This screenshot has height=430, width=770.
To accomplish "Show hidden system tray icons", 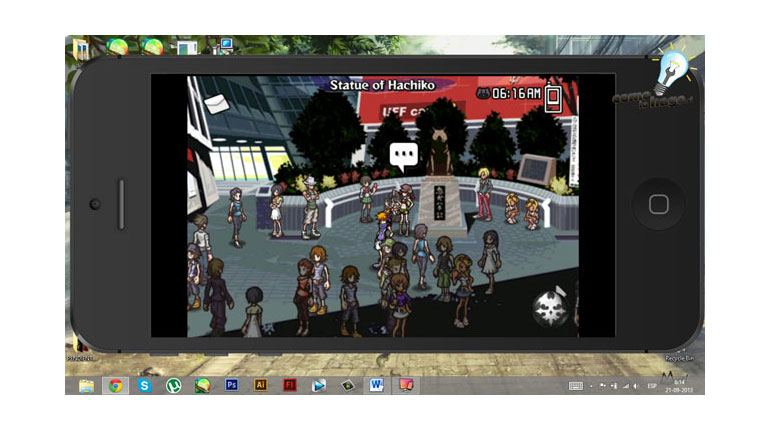I will [591, 387].
